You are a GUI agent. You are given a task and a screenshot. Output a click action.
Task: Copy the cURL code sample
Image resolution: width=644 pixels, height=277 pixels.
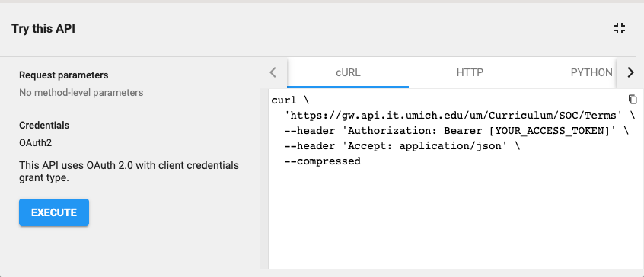(633, 100)
